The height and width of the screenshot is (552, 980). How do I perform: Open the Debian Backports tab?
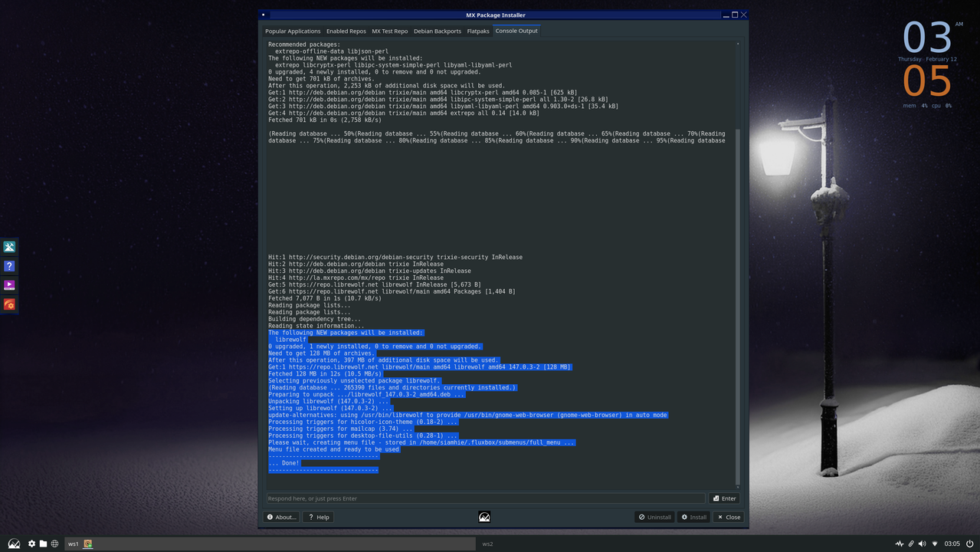438,31
